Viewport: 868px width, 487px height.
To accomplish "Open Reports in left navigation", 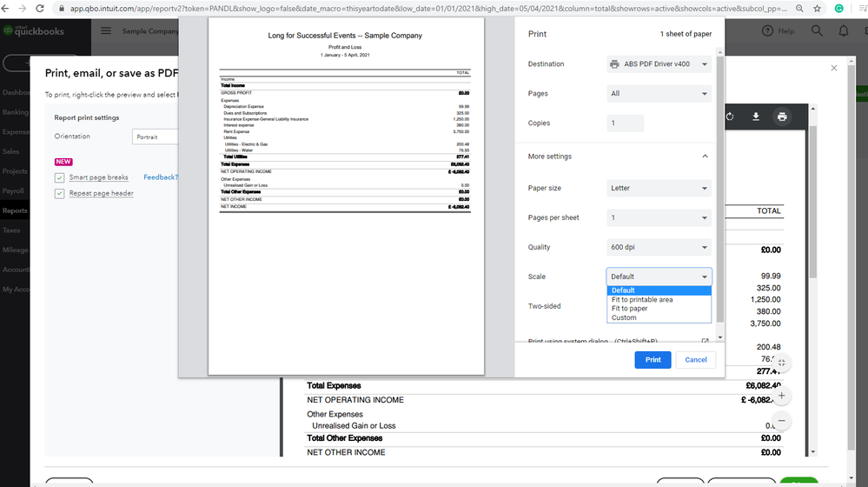I will coord(15,210).
